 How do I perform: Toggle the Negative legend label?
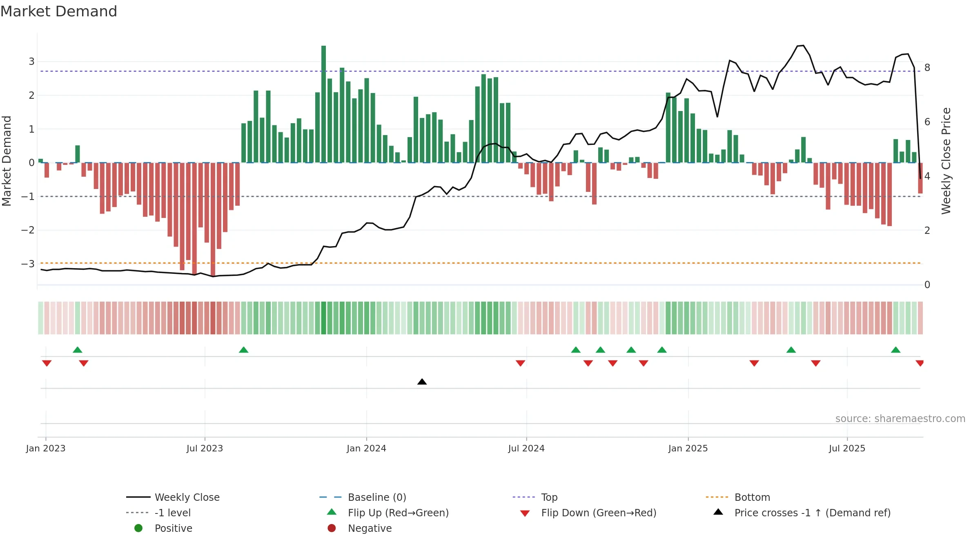(x=370, y=528)
